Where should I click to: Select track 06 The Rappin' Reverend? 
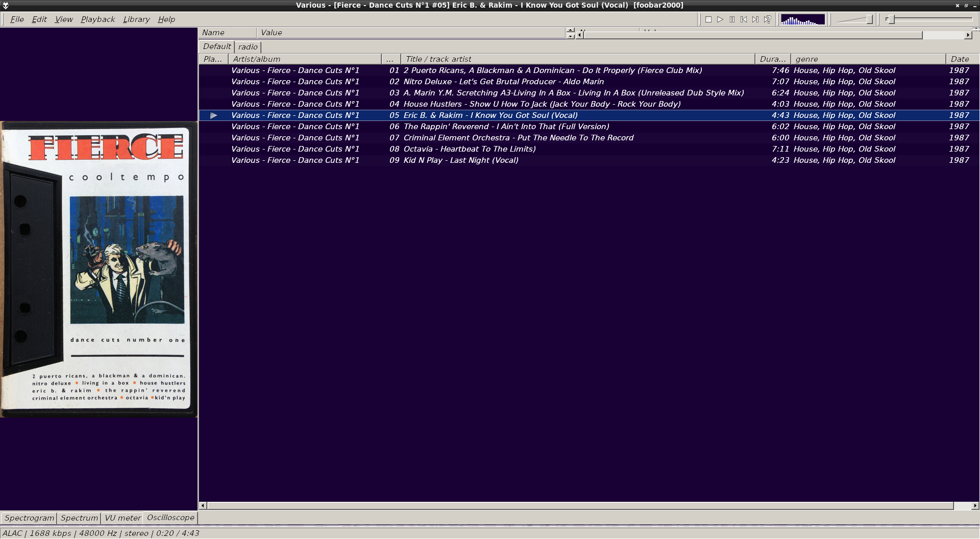point(589,127)
